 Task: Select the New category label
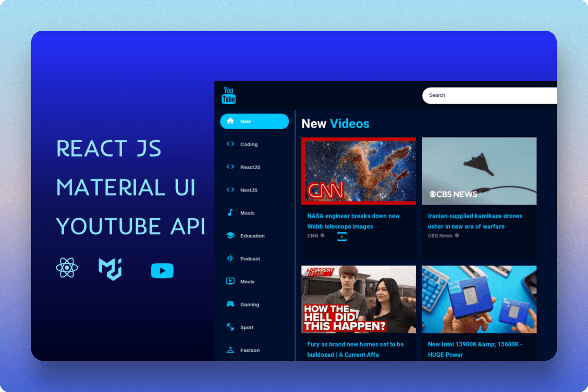click(x=245, y=121)
